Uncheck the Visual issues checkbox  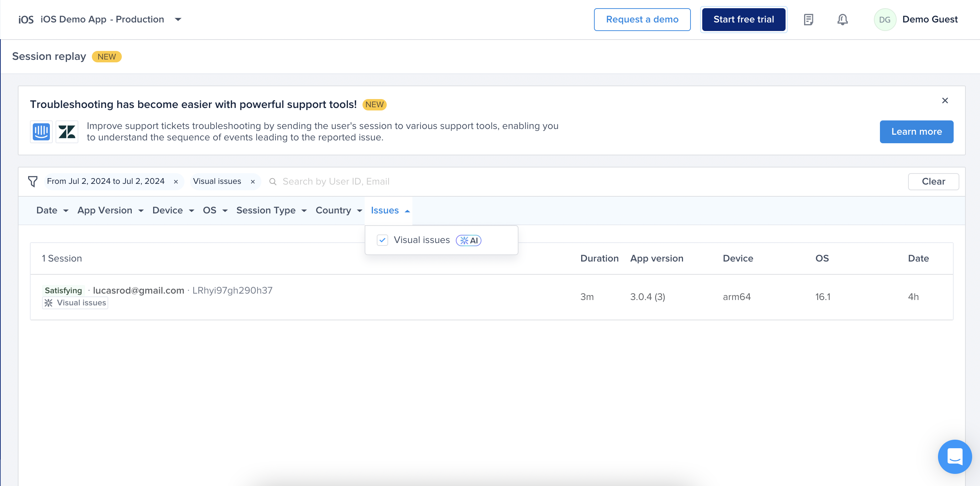click(x=382, y=240)
